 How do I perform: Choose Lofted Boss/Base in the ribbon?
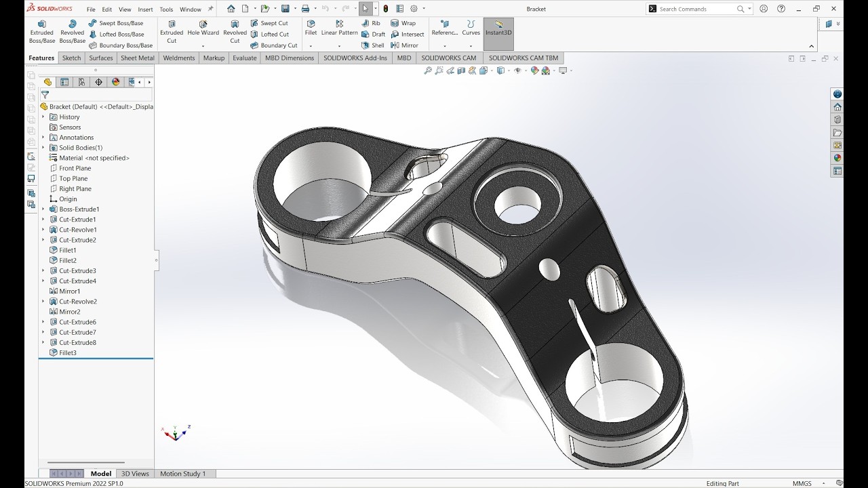pos(116,34)
